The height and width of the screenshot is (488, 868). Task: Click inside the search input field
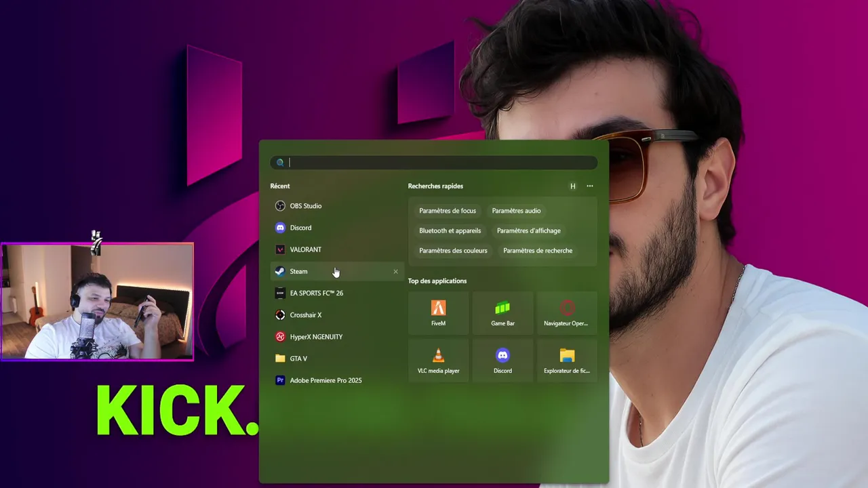pos(434,163)
